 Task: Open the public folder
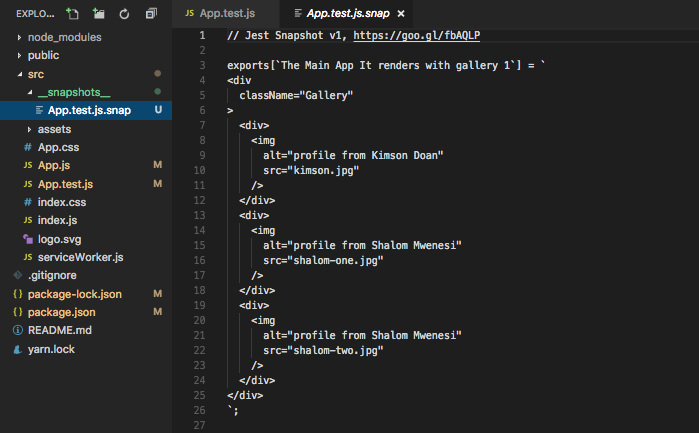(43, 56)
